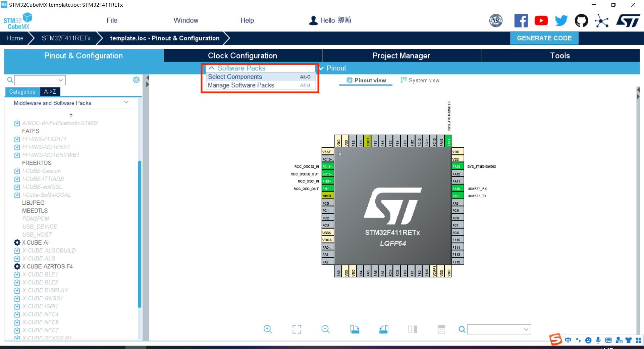Expand the Pinout dropdown menu

point(333,68)
